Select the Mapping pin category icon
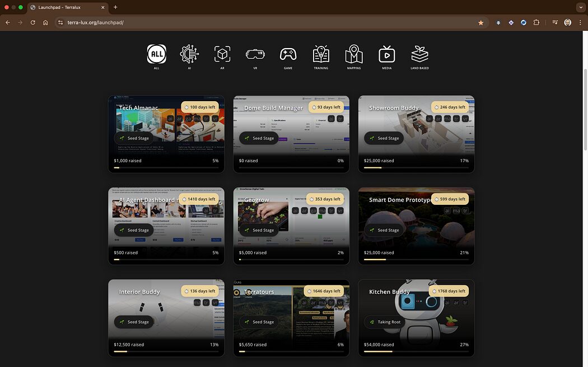The width and height of the screenshot is (588, 367). click(x=354, y=54)
